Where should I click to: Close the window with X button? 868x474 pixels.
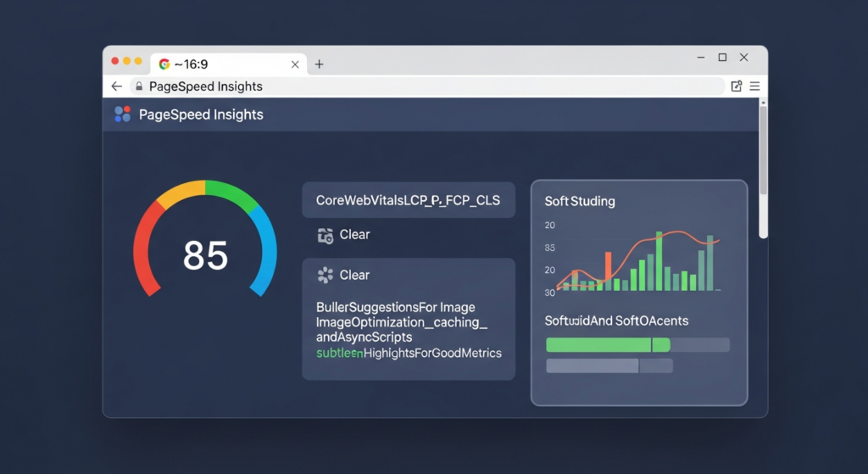[x=744, y=57]
